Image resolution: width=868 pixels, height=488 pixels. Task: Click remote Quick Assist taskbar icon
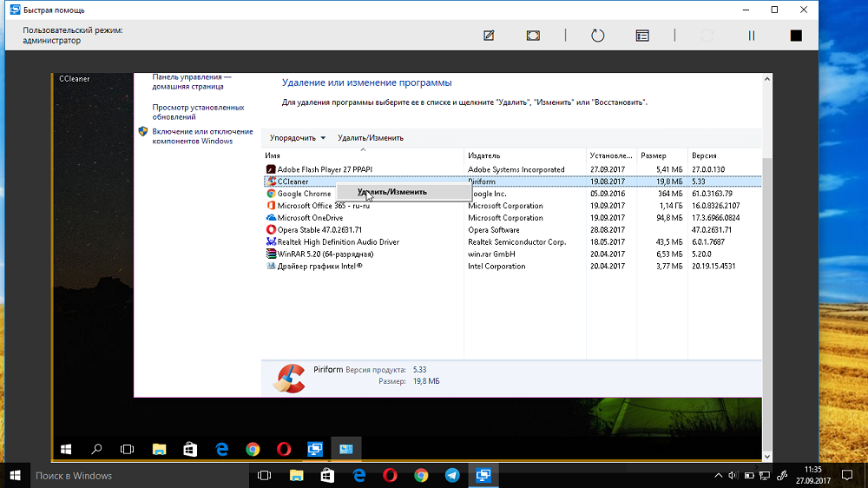(315, 449)
